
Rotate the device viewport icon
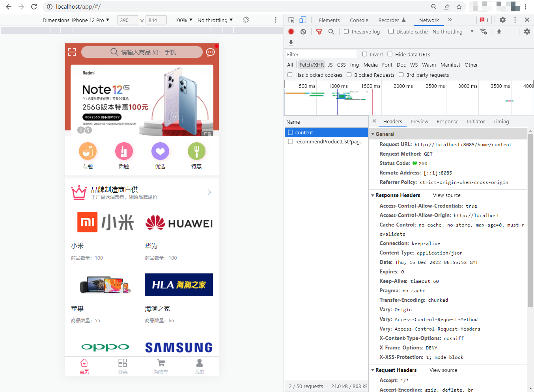(x=246, y=20)
